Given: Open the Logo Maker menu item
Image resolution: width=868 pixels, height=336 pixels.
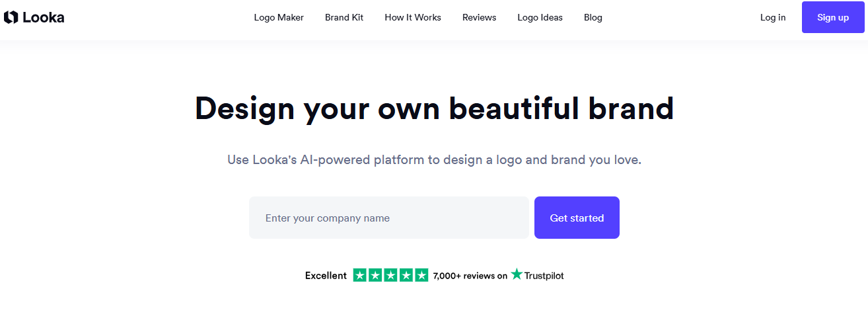Looking at the screenshot, I should click(279, 18).
